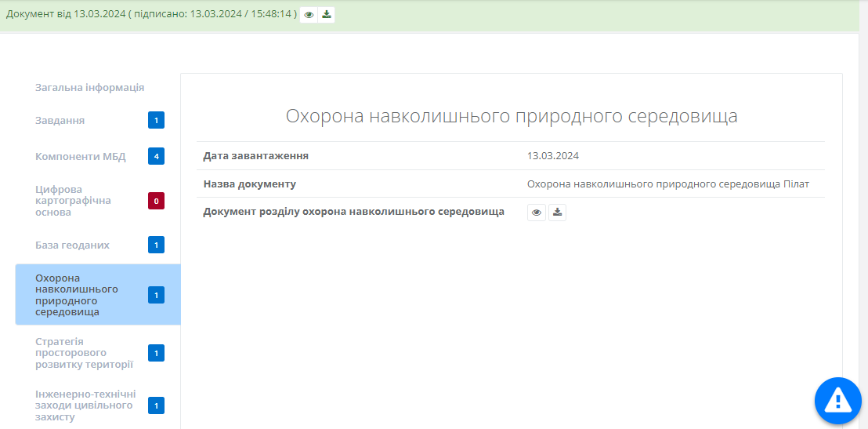Click the badge showing 4 for Компоненти МБД
The height and width of the screenshot is (429, 868).
tap(157, 156)
